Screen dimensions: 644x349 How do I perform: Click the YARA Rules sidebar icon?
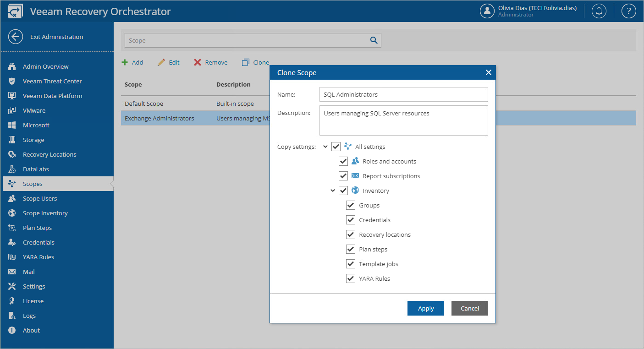(12, 257)
